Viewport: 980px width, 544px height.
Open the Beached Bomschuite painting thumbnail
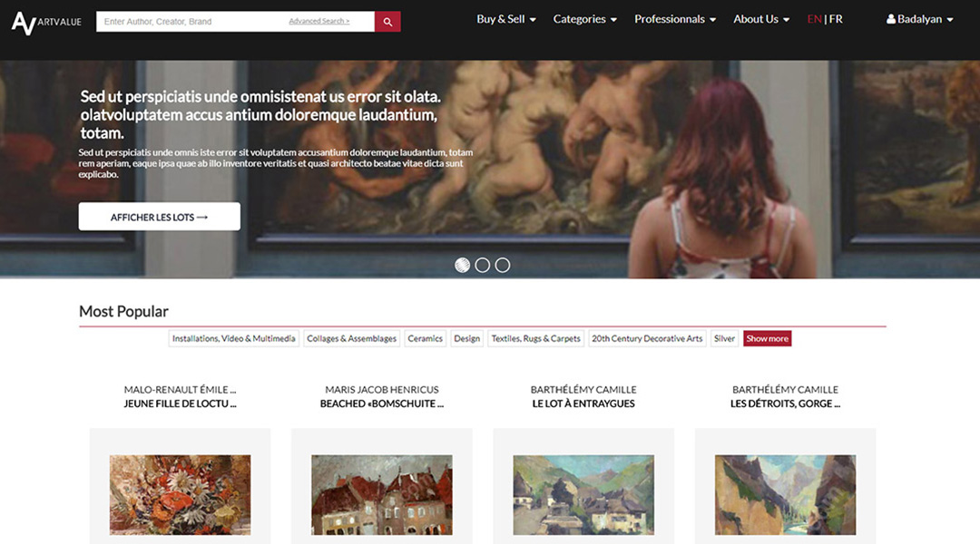coord(381,494)
